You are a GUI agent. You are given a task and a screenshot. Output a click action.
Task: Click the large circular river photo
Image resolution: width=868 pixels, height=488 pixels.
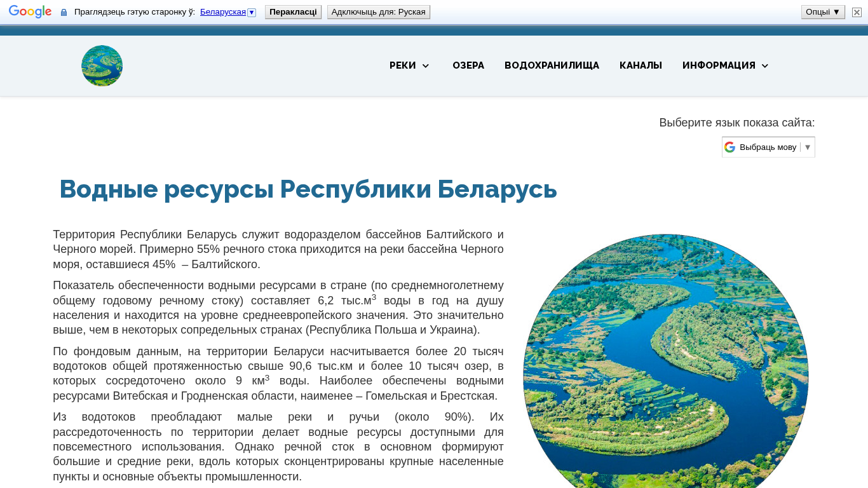666,361
